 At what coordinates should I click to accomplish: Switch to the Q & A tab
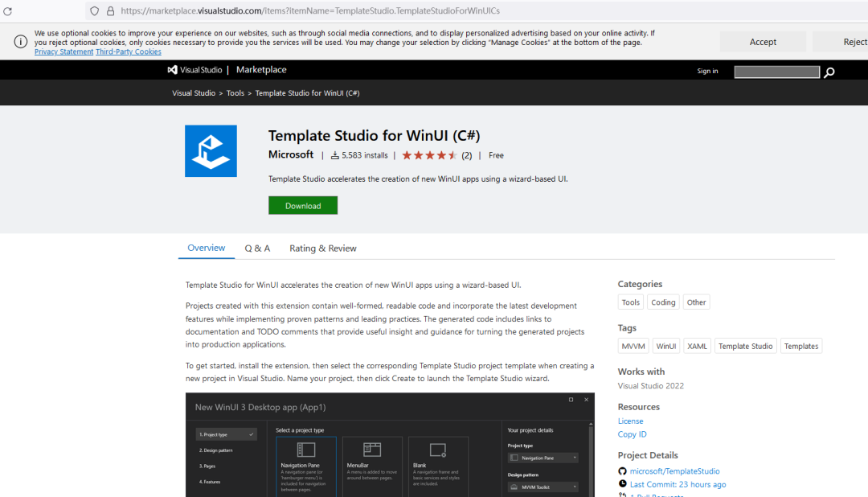257,249
